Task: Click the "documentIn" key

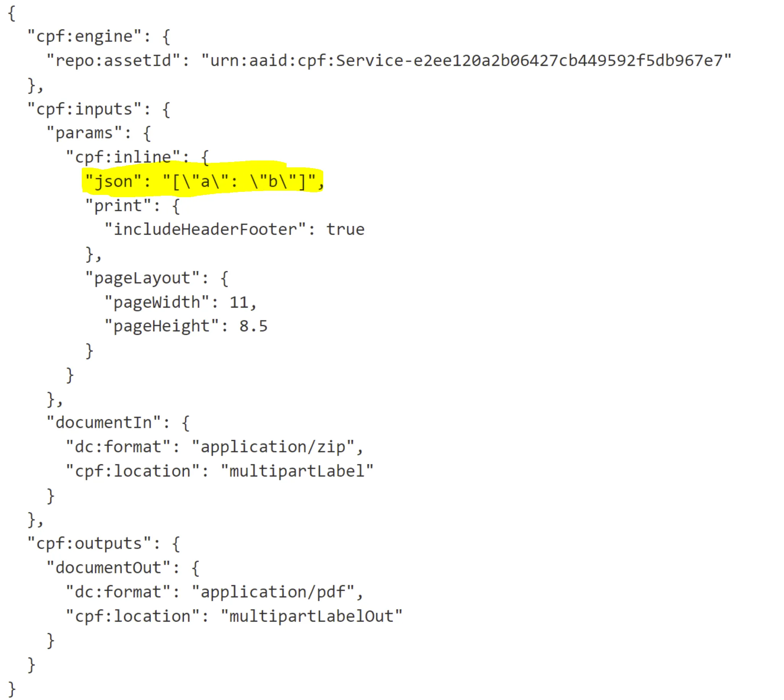Action: (x=104, y=423)
